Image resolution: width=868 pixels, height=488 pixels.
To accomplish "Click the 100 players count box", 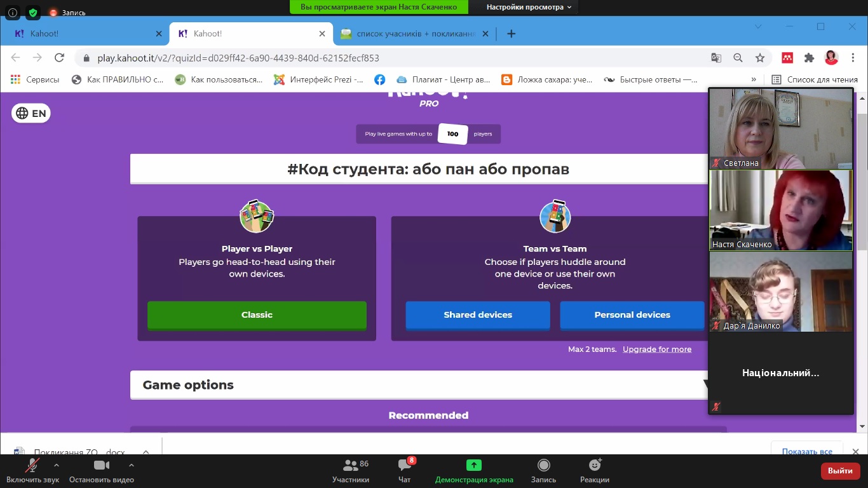I will (452, 134).
